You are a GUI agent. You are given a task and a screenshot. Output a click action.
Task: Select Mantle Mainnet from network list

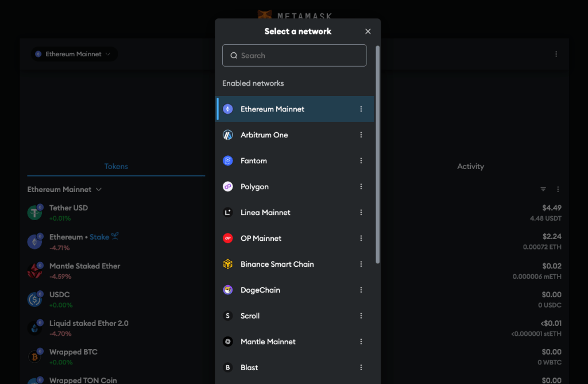[x=268, y=342]
